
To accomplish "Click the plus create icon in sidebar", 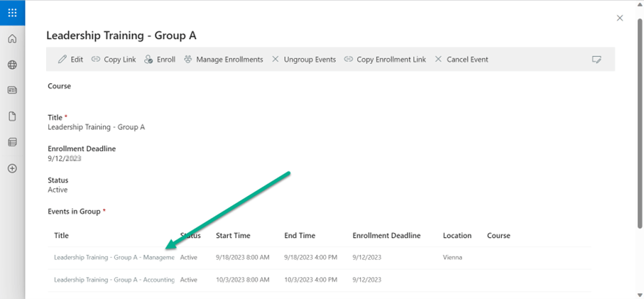I will pyautogui.click(x=12, y=168).
